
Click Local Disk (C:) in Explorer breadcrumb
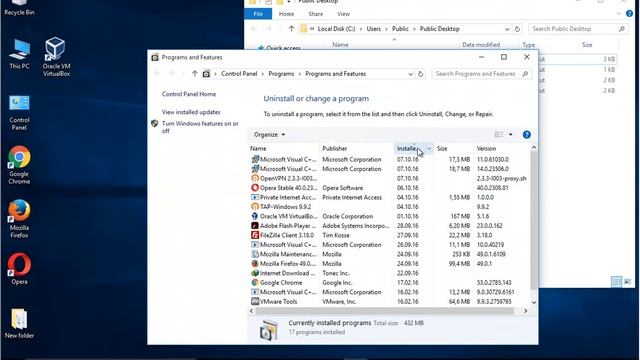coord(336,29)
